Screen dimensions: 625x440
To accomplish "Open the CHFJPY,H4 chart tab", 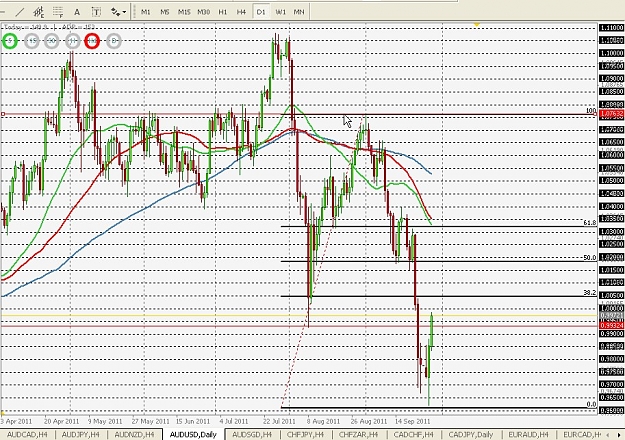I will (x=306, y=434).
